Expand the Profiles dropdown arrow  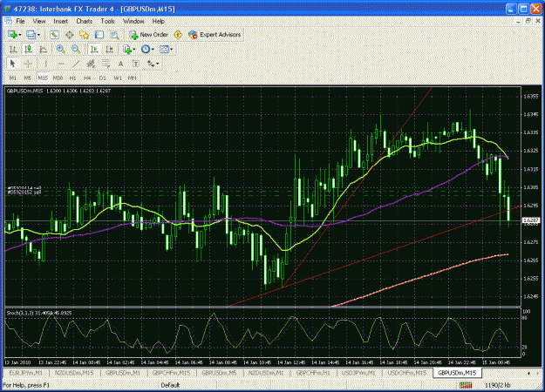[38, 35]
